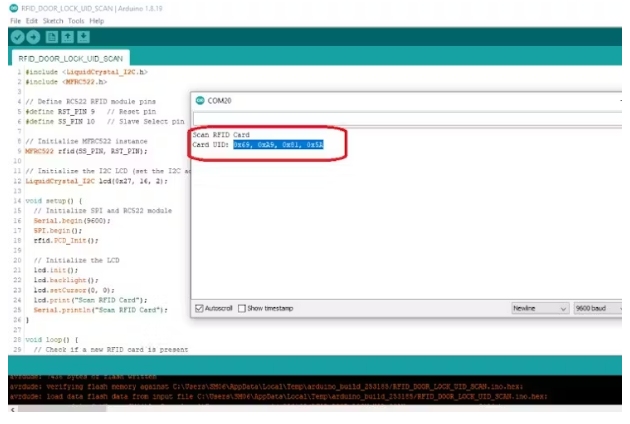Image resolution: width=630 pixels, height=424 pixels.
Task: Select the RFID_DOOR_LOCK_UID_SCAN tab
Action: pos(71,58)
